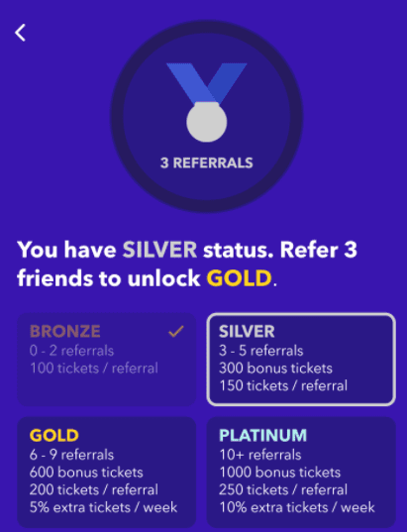Tap the SILVER word in the status headline
This screenshot has height=532, width=407.
159,250
